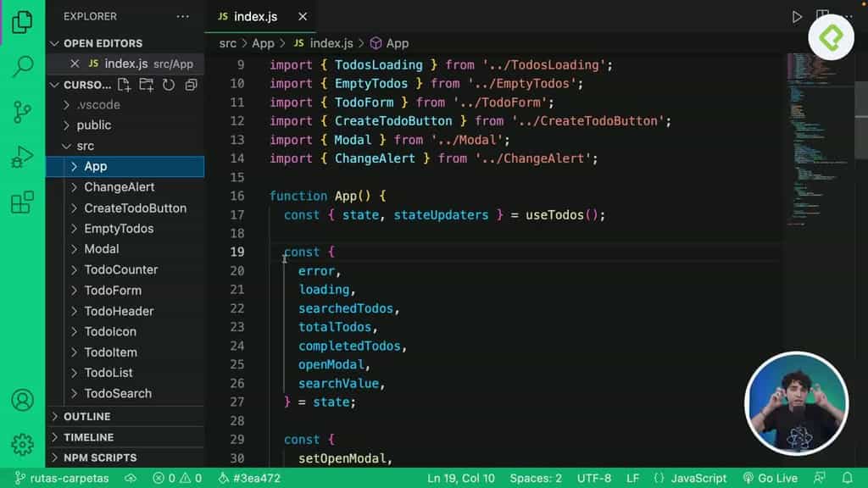Refresh the Explorer file tree
The width and height of the screenshot is (868, 488).
point(169,85)
